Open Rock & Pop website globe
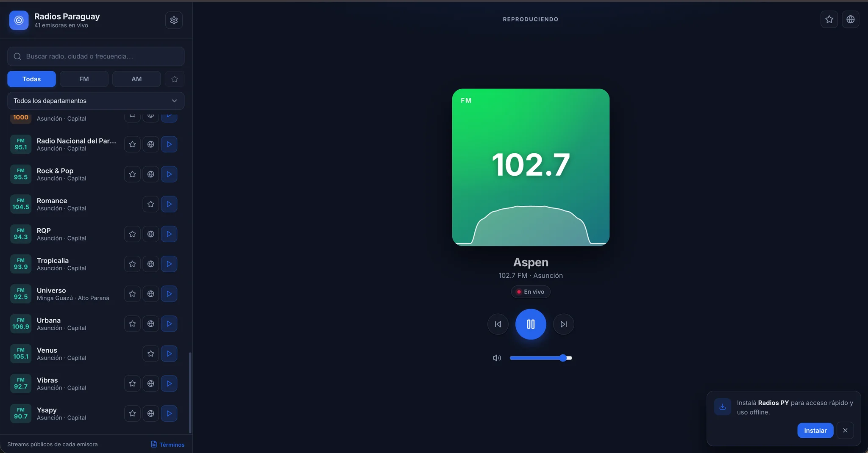The height and width of the screenshot is (453, 868). click(x=150, y=174)
